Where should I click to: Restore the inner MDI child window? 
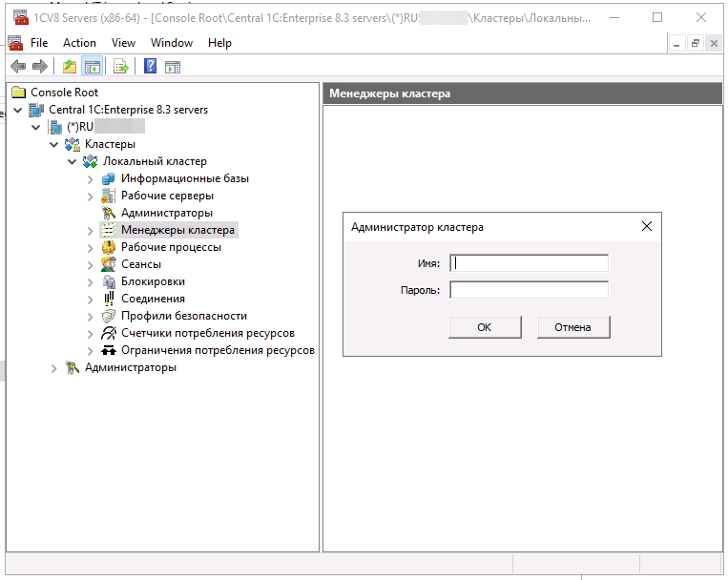click(x=695, y=44)
